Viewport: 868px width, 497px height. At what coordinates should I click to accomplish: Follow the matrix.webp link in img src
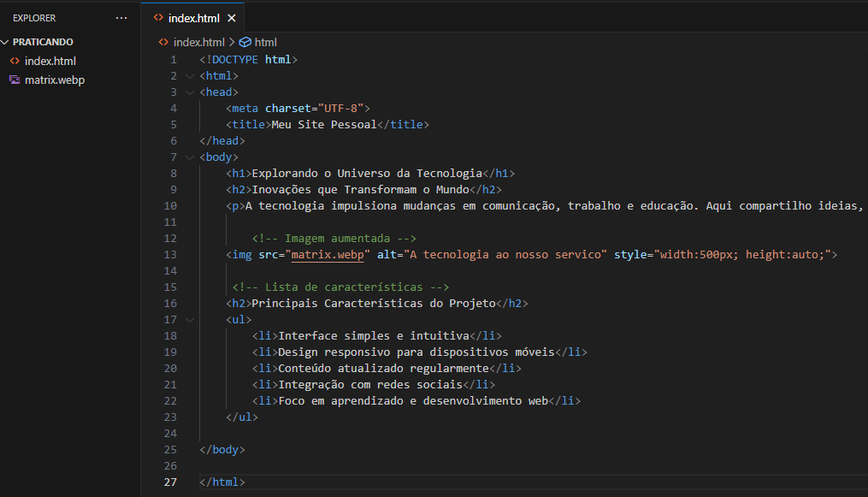click(x=328, y=255)
